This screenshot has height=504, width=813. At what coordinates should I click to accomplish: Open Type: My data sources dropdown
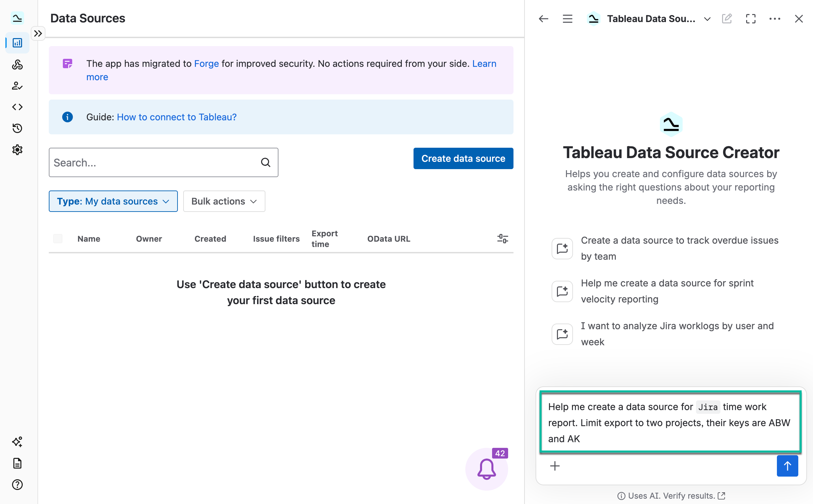(x=113, y=201)
